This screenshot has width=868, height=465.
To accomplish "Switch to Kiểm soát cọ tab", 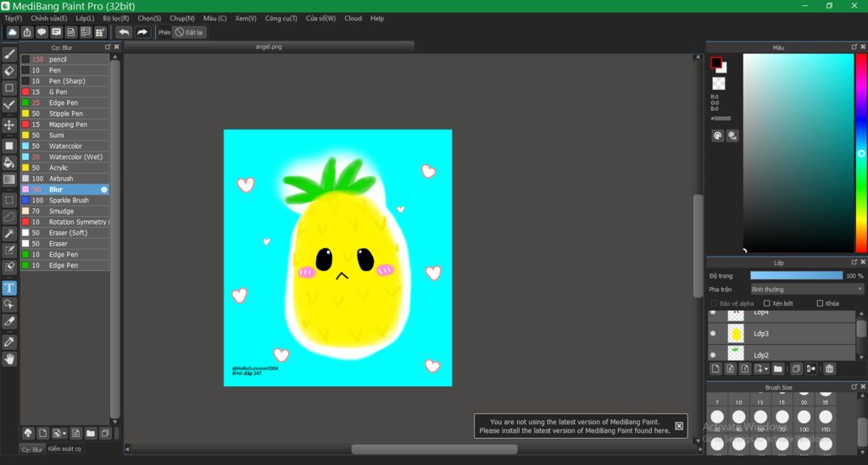I will coord(64,449).
